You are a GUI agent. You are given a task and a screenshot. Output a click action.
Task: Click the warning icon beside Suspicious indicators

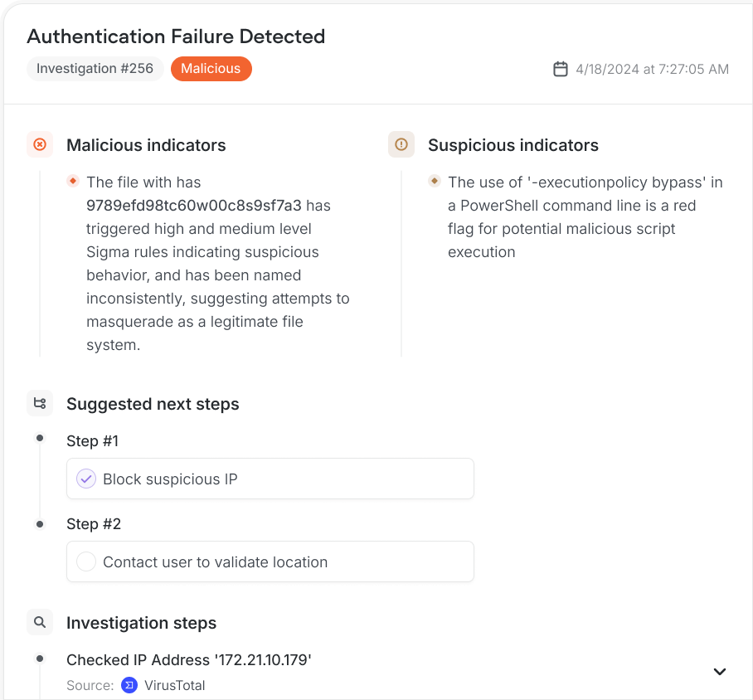pos(401,144)
